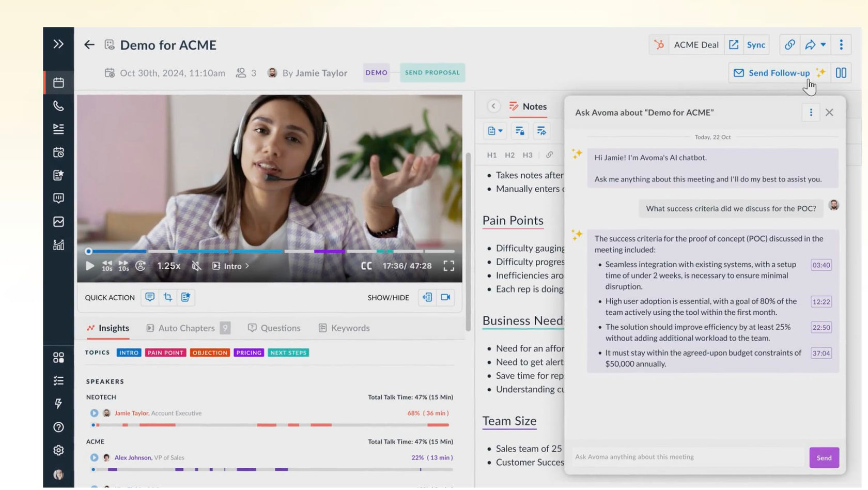Open ACME Deal in external link icon
The height and width of the screenshot is (490, 868).
733,45
